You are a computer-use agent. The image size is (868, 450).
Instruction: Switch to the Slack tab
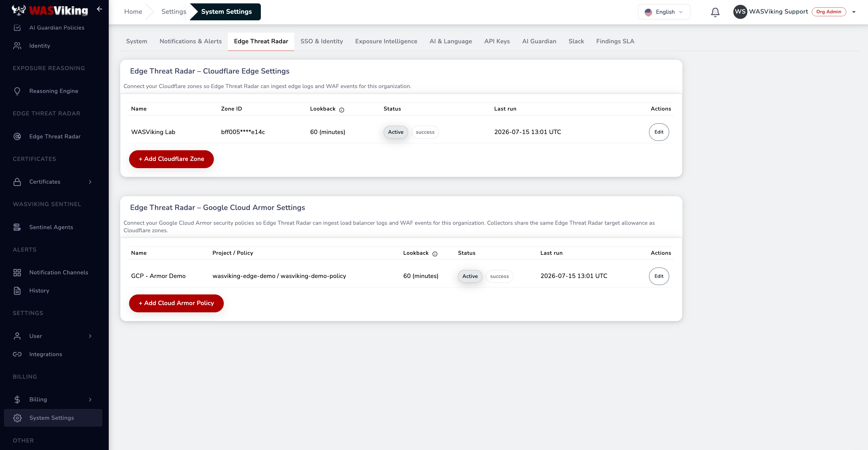(x=576, y=41)
